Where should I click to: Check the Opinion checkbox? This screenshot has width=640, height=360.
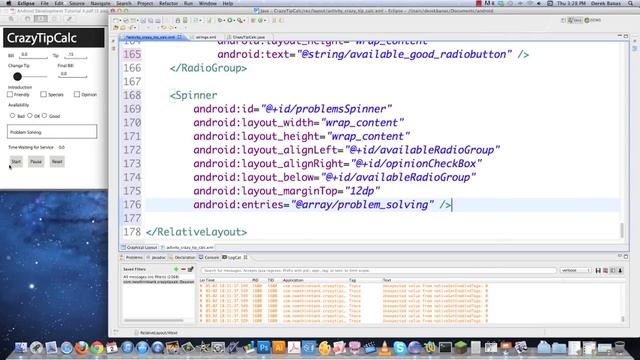click(x=77, y=94)
